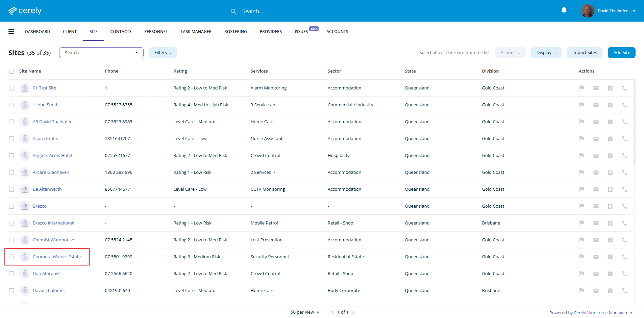The width and height of the screenshot is (644, 318).
Task: Open the Display options dropdown
Action: point(546,53)
